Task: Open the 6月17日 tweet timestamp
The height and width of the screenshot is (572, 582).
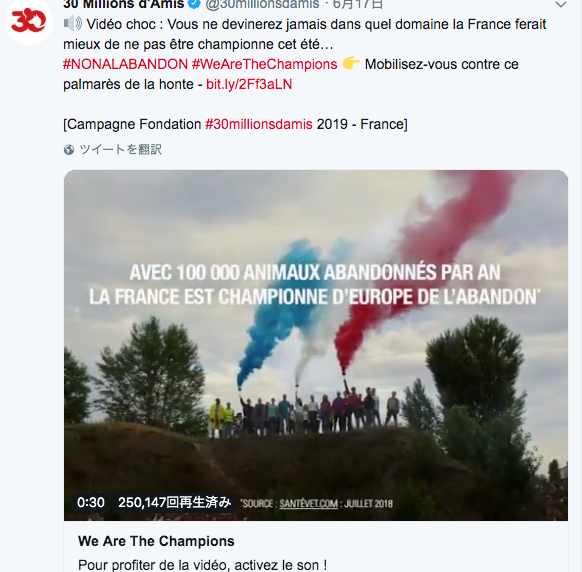Action: coord(358,4)
